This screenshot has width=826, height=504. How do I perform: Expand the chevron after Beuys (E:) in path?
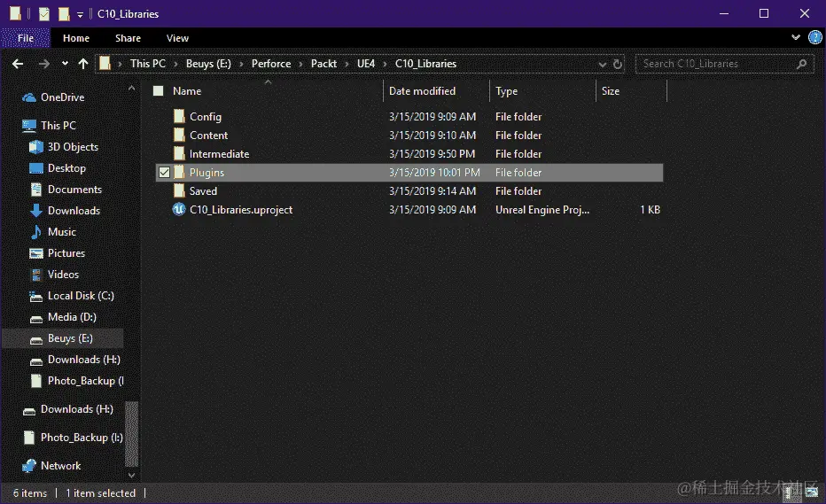pos(241,65)
